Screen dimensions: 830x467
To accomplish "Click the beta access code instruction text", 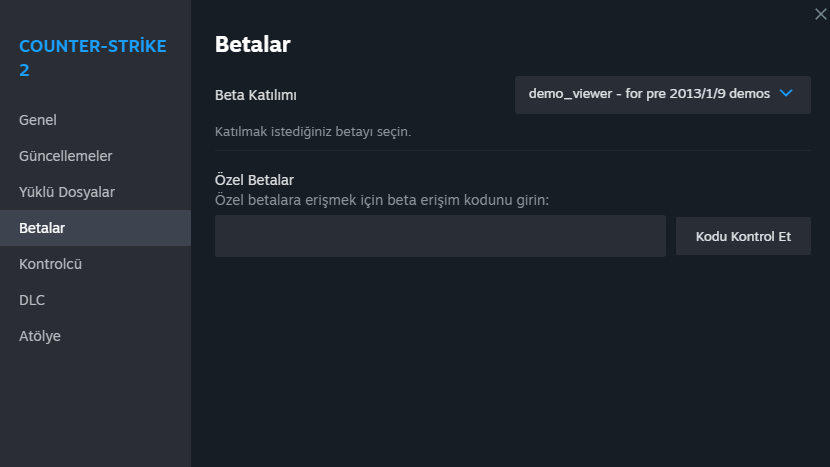I will [x=383, y=200].
